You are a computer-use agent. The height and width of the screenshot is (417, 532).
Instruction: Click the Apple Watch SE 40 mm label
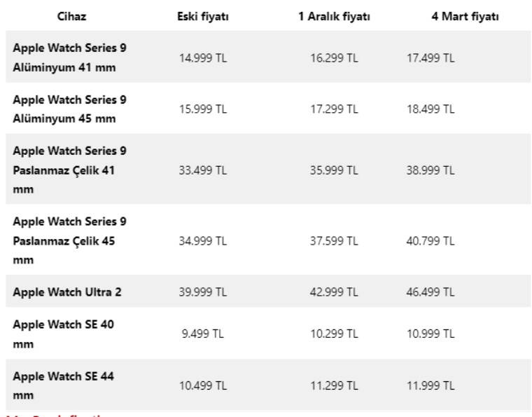(x=63, y=334)
